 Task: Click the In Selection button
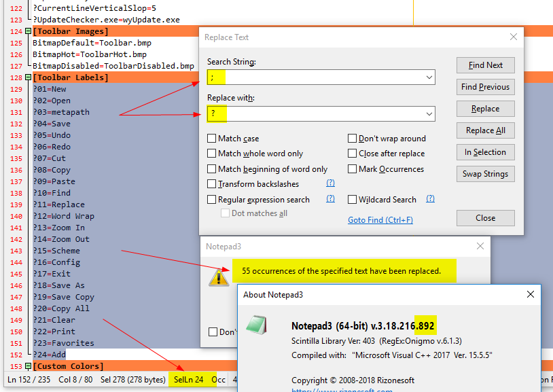coord(485,152)
